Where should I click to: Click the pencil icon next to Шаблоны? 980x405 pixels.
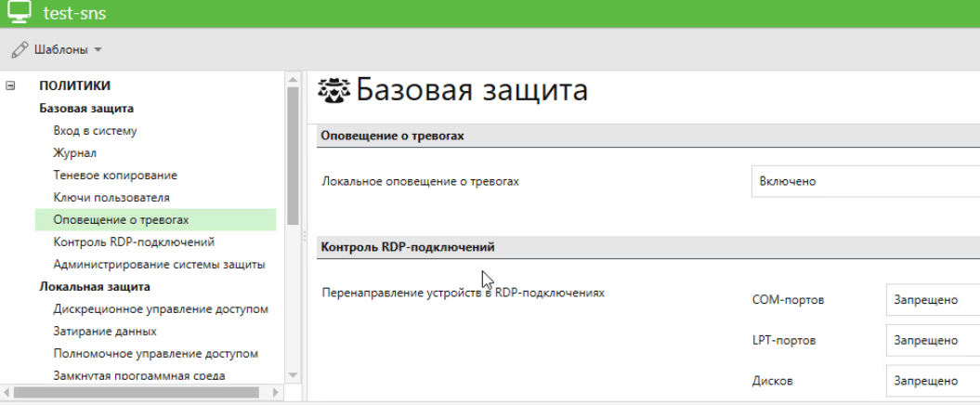pos(19,48)
